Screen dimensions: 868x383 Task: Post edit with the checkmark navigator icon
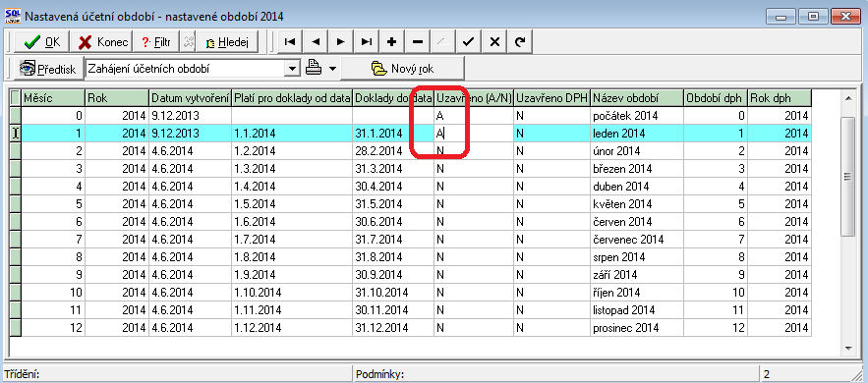coord(468,42)
